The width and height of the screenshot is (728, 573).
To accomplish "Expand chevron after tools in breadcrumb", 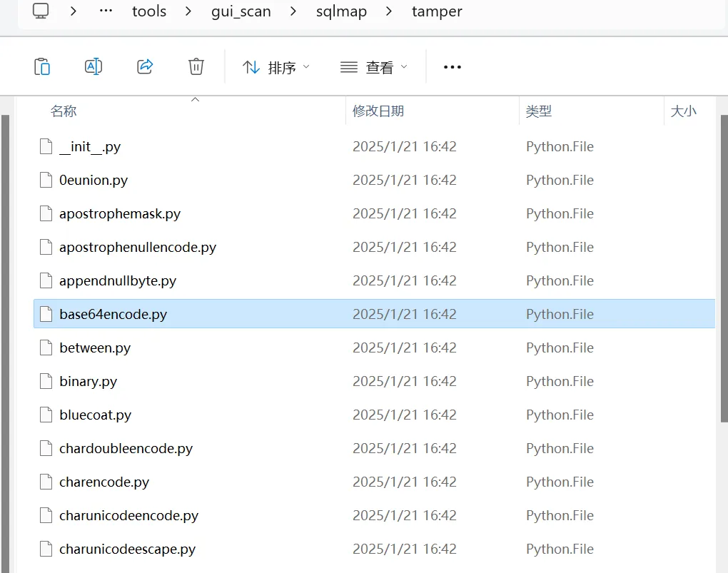I will (x=188, y=11).
